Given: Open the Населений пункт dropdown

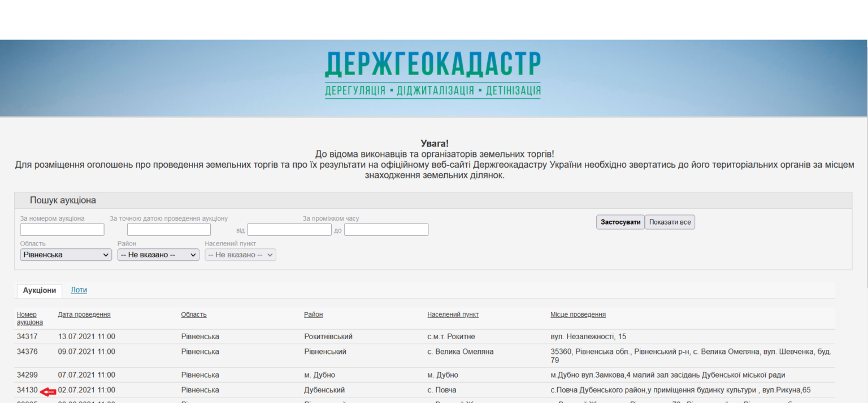Looking at the screenshot, I should [x=240, y=255].
